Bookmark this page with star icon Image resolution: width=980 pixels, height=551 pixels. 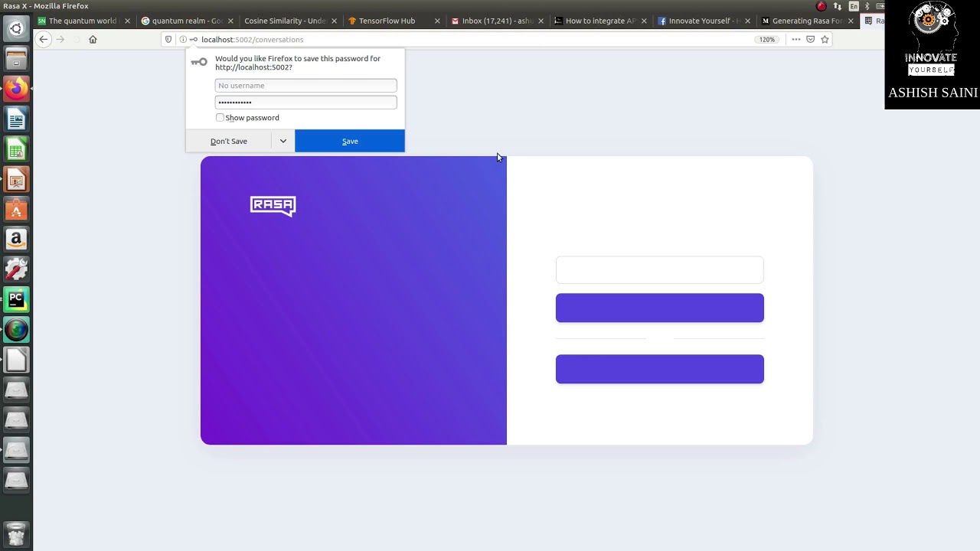pyautogui.click(x=825, y=39)
